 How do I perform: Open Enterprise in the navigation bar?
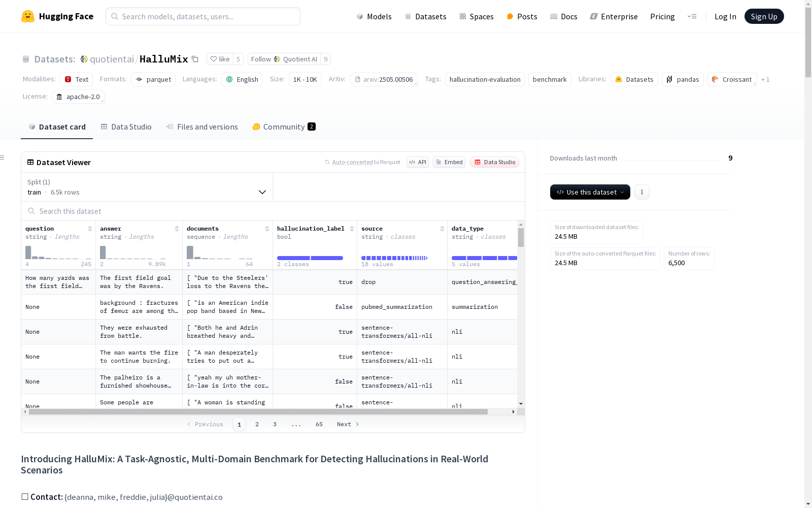(x=614, y=16)
